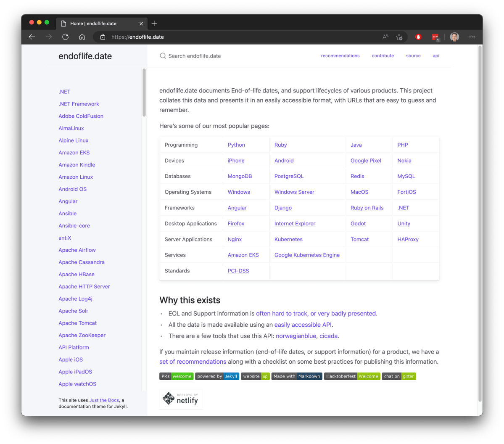Viewport: 504px width, 444px height.
Task: Open the recommendations nav link
Action: coord(340,55)
